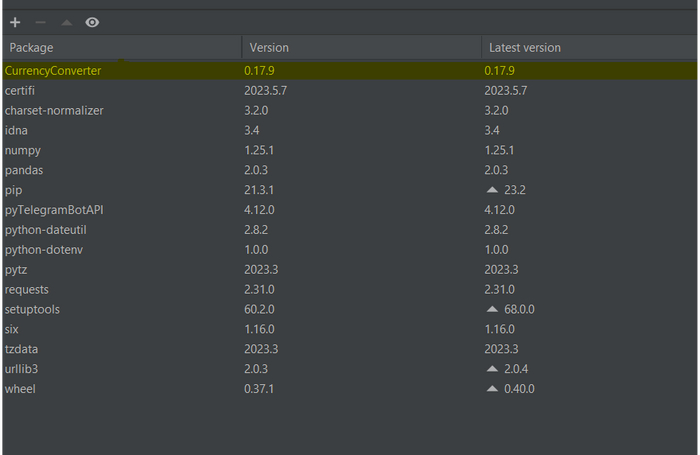Image resolution: width=700 pixels, height=455 pixels.
Task: Select the pandas package row
Action: click(x=24, y=170)
